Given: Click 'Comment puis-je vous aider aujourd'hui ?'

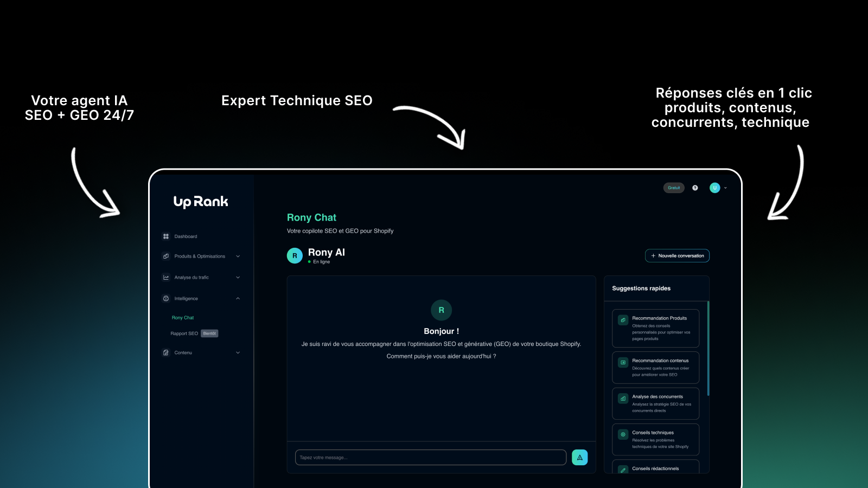Looking at the screenshot, I should [441, 356].
